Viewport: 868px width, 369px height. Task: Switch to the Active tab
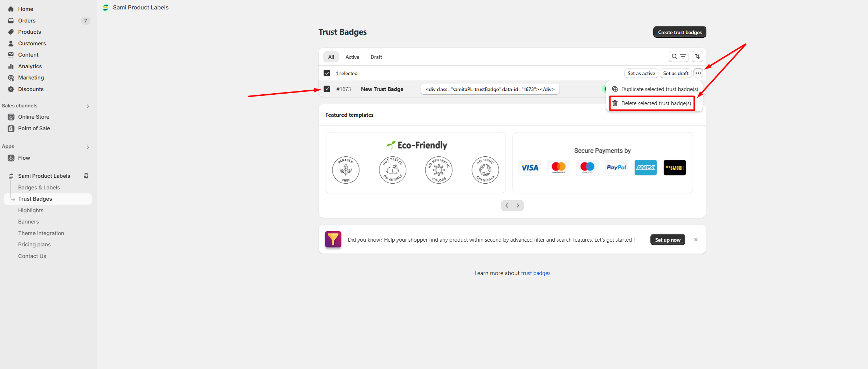(x=352, y=57)
